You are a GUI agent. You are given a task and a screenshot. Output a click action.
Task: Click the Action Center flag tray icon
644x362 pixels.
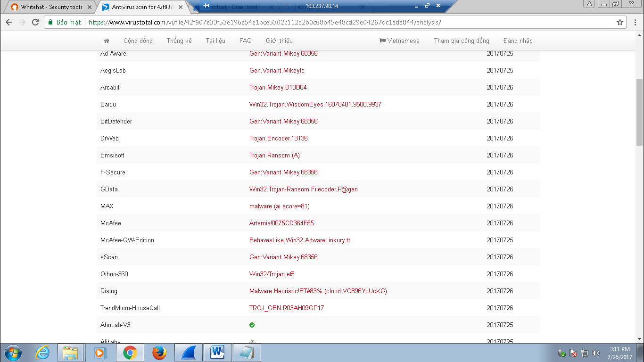tap(573, 353)
